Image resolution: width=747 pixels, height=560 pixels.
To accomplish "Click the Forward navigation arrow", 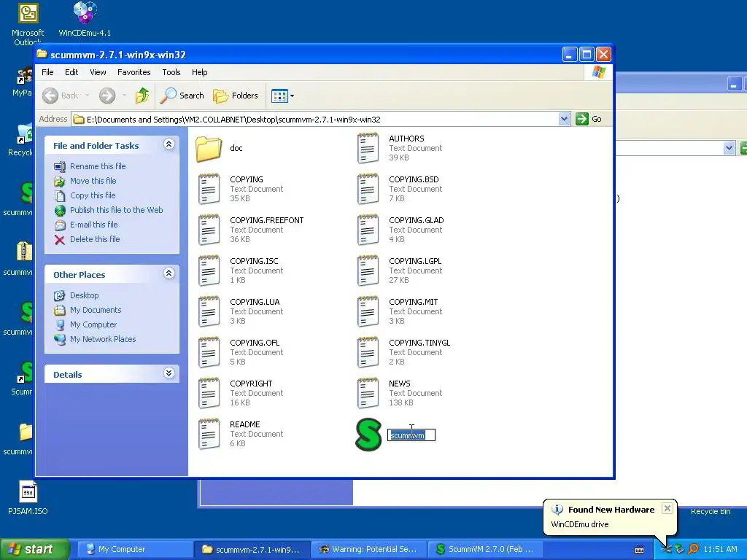I will click(x=107, y=96).
